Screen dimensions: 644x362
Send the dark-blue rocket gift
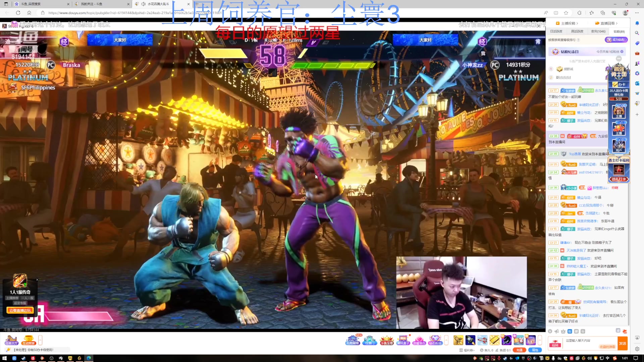tap(470, 340)
